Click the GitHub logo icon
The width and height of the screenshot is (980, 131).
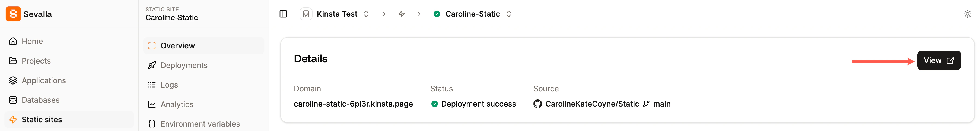click(537, 104)
